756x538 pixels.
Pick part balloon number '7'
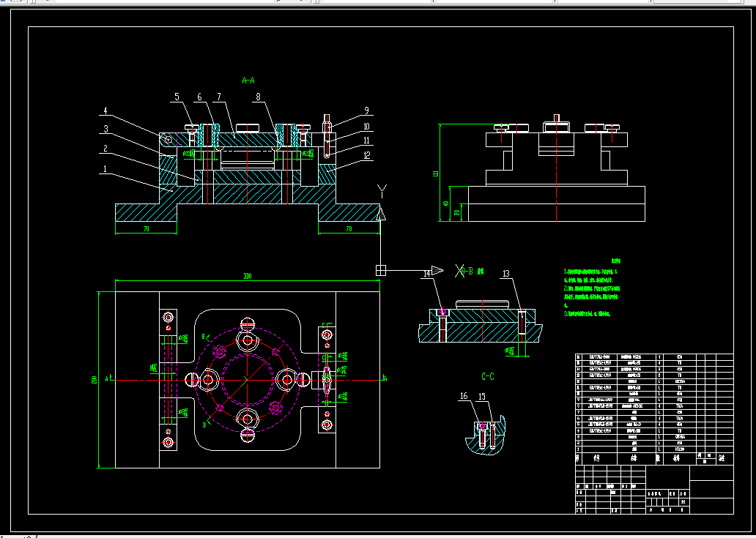pyautogui.click(x=219, y=97)
